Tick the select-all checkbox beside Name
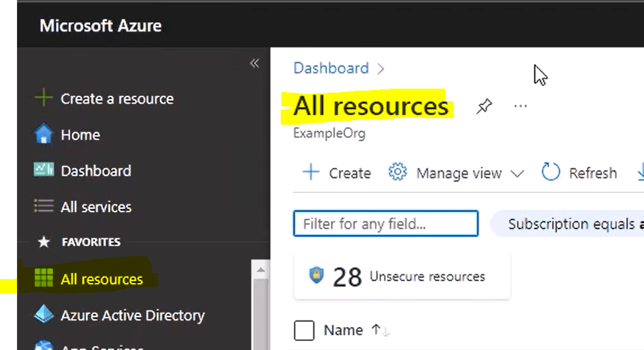644x350 pixels. pyautogui.click(x=304, y=330)
